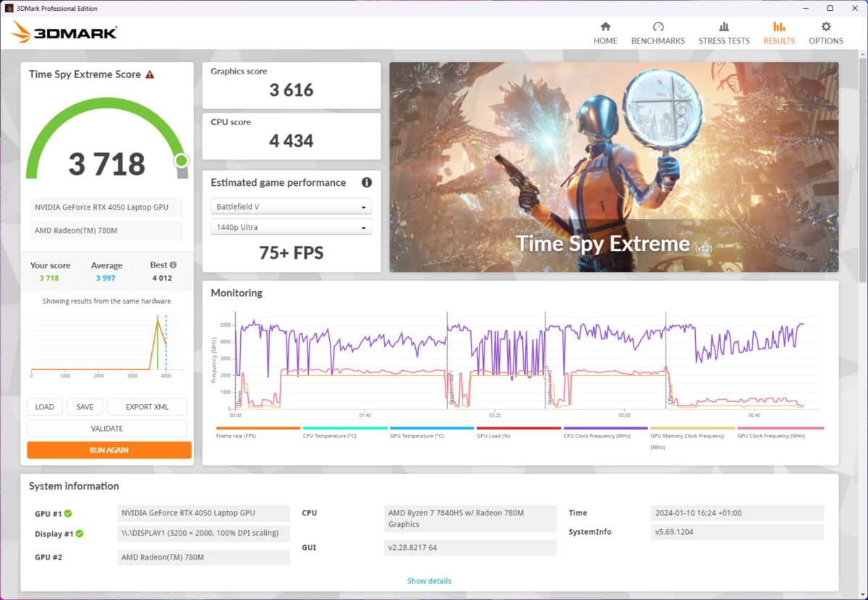Viewport: 868px width, 600px height.
Task: Open the Battlefield V game dropdown
Action: pos(292,207)
